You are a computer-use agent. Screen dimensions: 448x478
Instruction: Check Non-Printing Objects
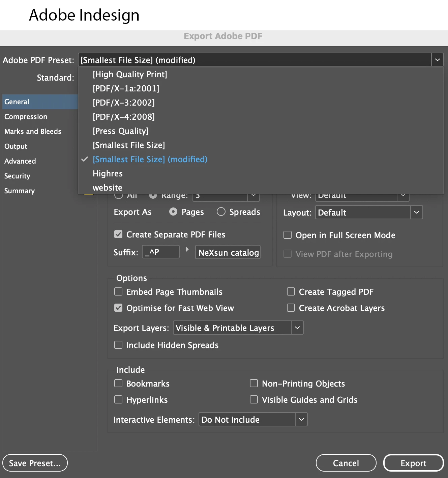coord(254,383)
